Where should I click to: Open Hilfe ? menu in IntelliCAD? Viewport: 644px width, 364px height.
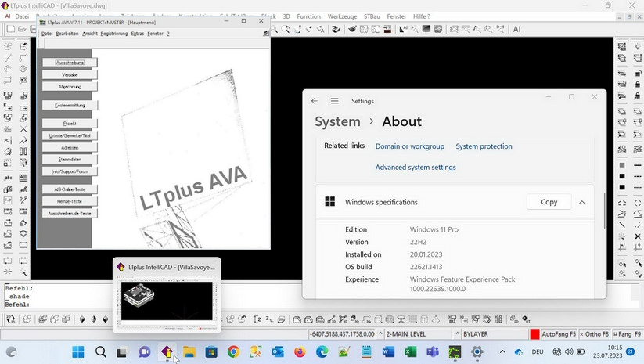(422, 16)
